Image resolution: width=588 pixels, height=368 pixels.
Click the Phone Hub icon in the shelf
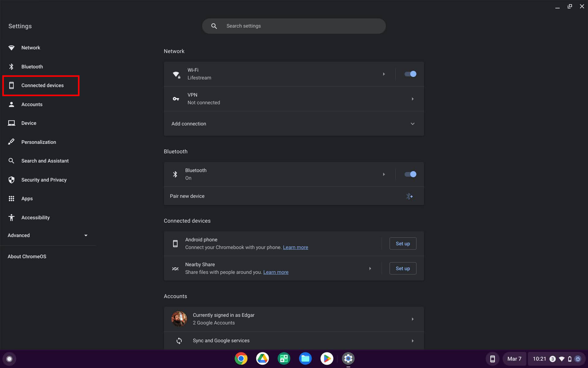[x=492, y=359]
